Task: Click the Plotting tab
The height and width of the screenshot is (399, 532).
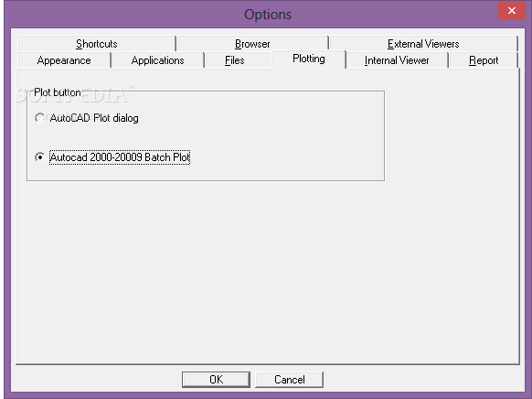Action: (x=309, y=59)
